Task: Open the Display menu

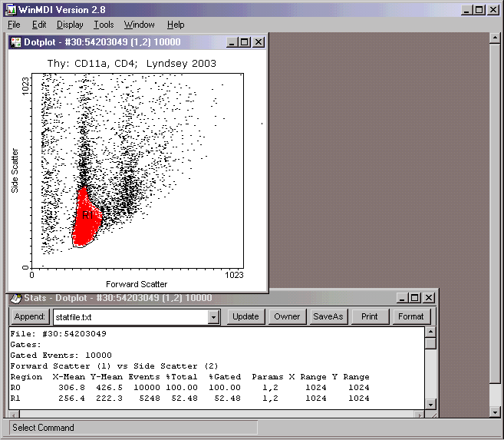Action: 70,25
